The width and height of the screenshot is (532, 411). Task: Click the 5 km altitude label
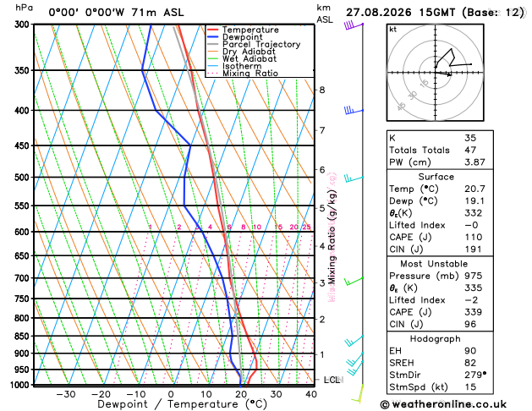(322, 208)
